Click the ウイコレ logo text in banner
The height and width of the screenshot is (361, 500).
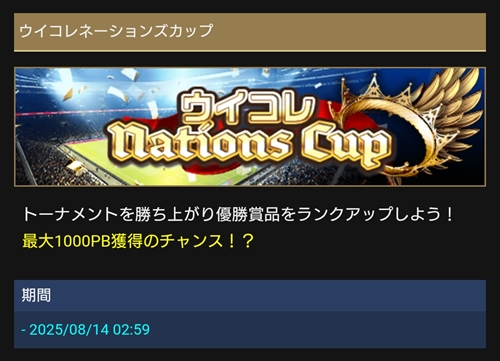(248, 107)
